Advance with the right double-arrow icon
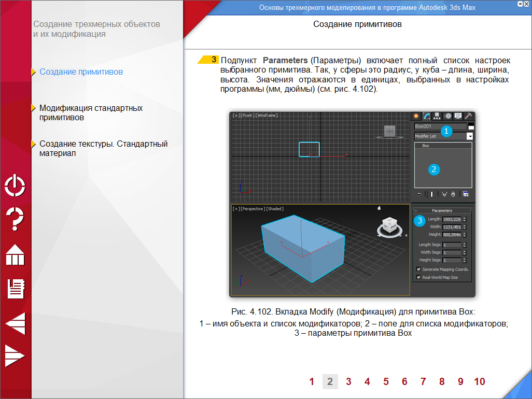The height and width of the screenshot is (399, 532). point(15,356)
